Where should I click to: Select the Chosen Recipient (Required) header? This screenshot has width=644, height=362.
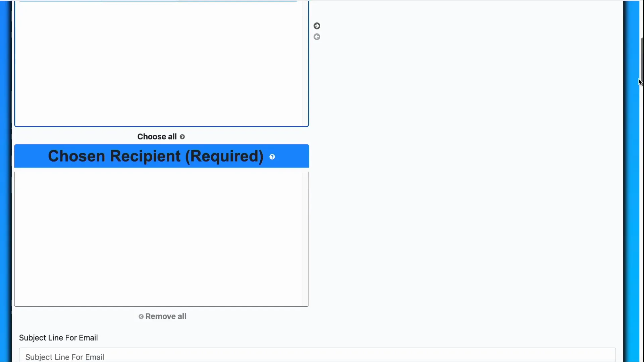[155, 156]
